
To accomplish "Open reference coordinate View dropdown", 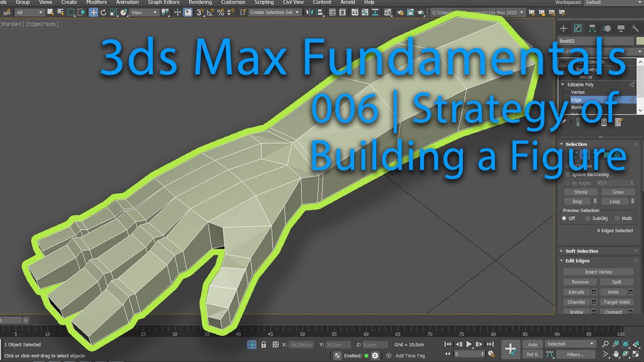I will [143, 13].
